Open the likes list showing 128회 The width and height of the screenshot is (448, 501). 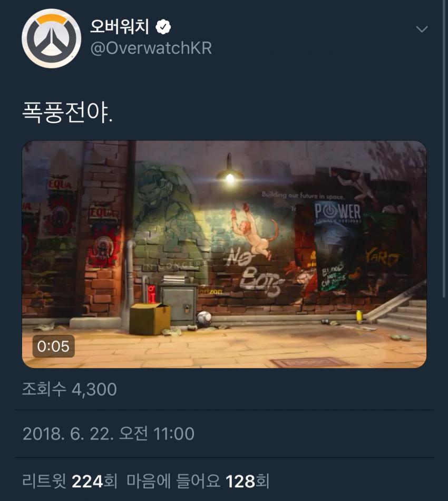point(198,481)
